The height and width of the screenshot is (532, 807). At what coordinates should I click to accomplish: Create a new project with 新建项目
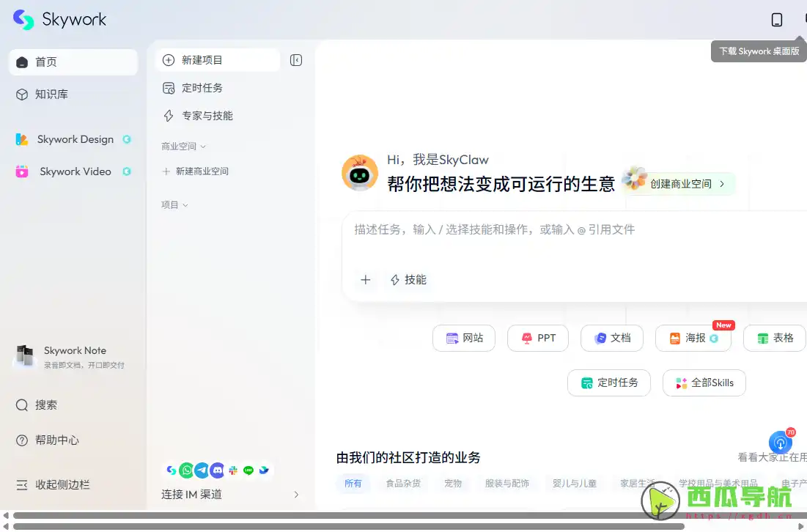[218, 60]
